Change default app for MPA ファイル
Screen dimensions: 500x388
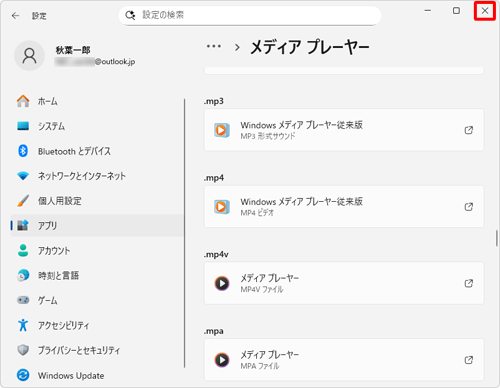pyautogui.click(x=344, y=360)
